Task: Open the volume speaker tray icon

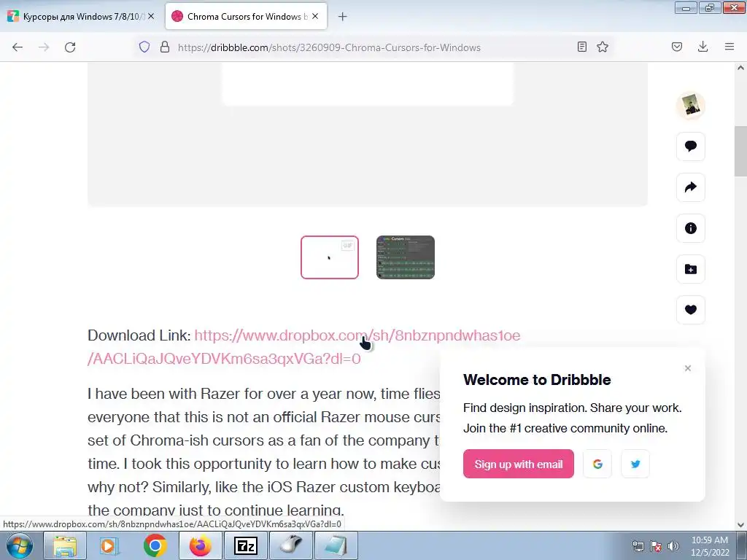Action: 673,546
